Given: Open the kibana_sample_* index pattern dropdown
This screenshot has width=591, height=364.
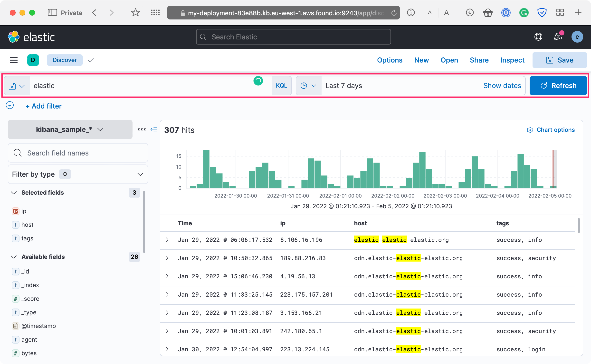Looking at the screenshot, I should [70, 129].
